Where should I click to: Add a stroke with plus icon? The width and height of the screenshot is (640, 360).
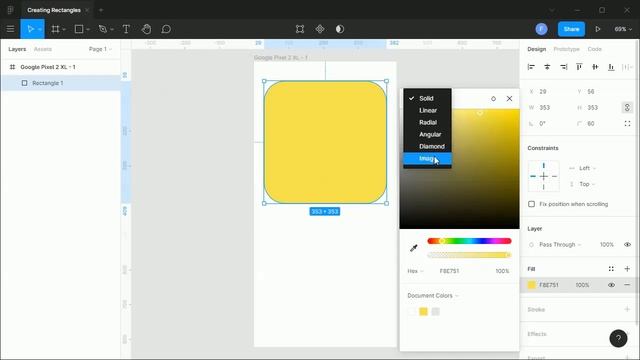pos(627,309)
